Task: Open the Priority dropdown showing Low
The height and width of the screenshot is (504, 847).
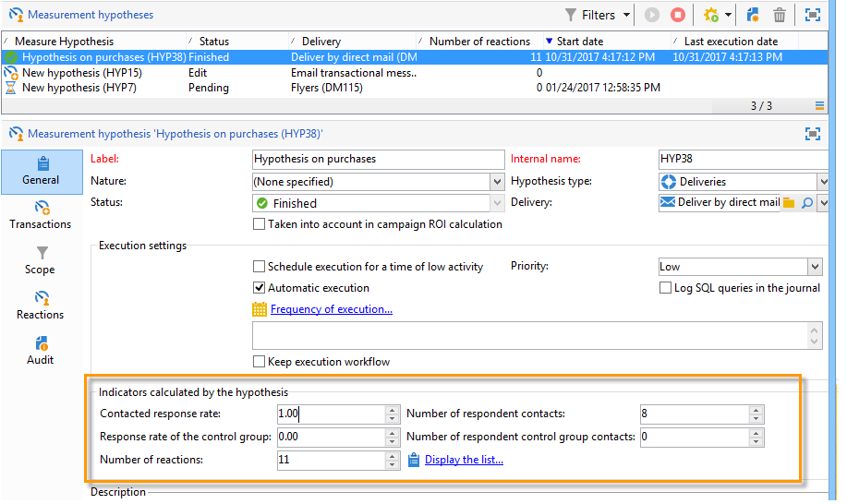Action: 815,267
